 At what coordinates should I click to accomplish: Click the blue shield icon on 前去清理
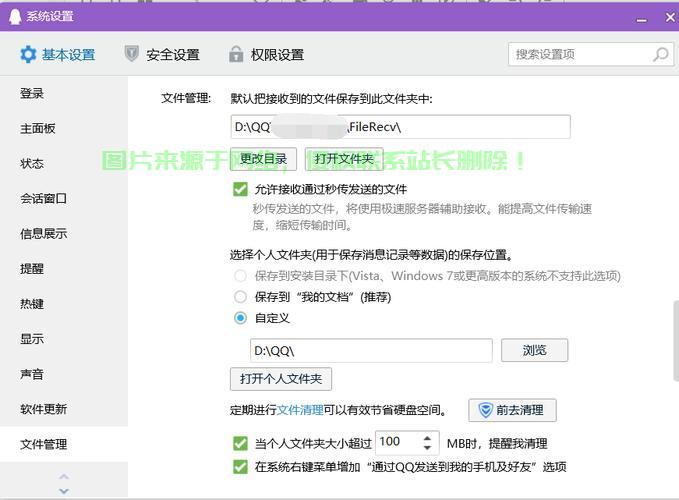pyautogui.click(x=485, y=410)
